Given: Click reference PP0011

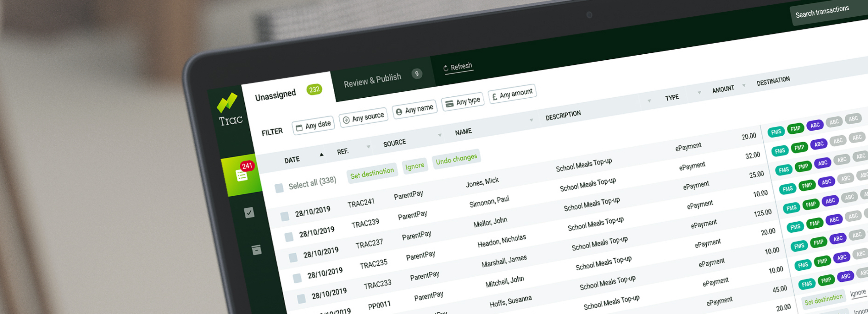Looking at the screenshot, I should (x=379, y=305).
